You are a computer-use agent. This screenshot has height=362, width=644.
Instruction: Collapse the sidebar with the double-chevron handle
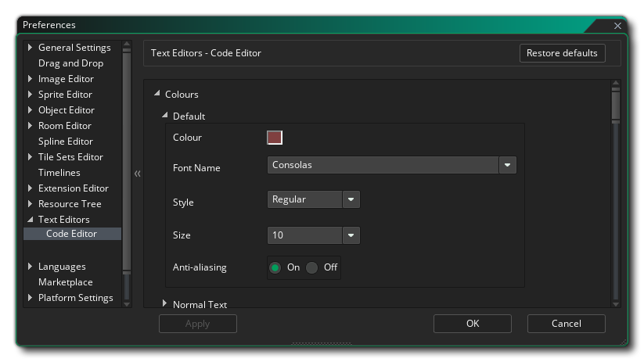pos(138,174)
